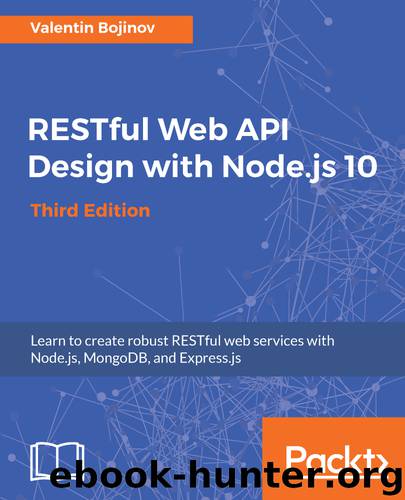
Task: Click the open book icon
Action: (x=57, y=462)
